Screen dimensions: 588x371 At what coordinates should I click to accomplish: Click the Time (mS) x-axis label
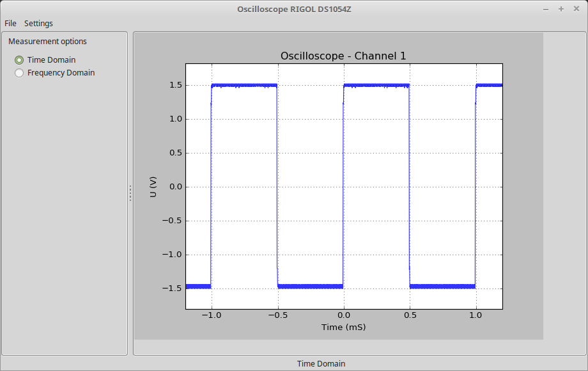point(343,327)
